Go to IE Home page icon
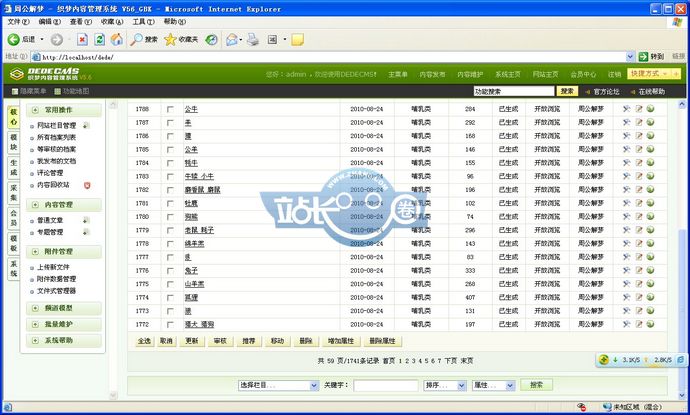690x415 pixels. [117, 40]
